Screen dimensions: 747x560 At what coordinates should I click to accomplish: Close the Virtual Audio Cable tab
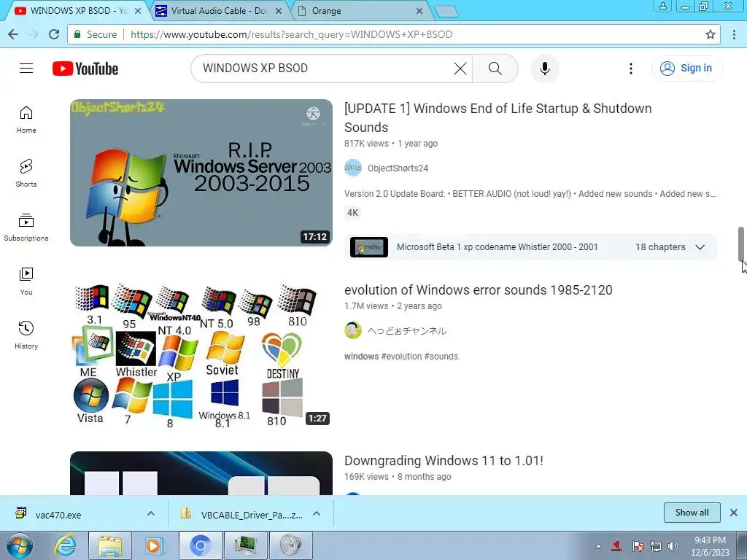point(279,11)
